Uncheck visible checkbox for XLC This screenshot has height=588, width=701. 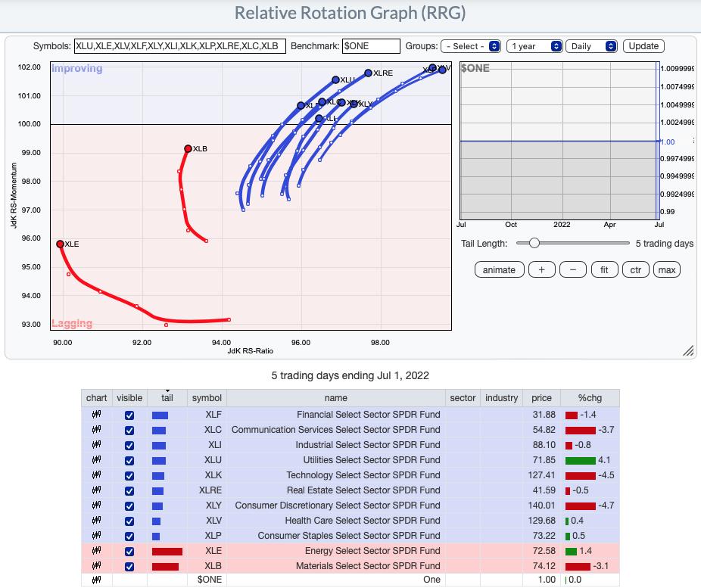129,430
